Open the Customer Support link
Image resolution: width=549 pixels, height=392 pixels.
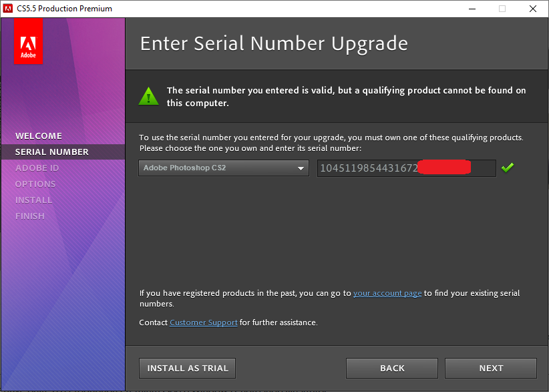click(x=204, y=323)
